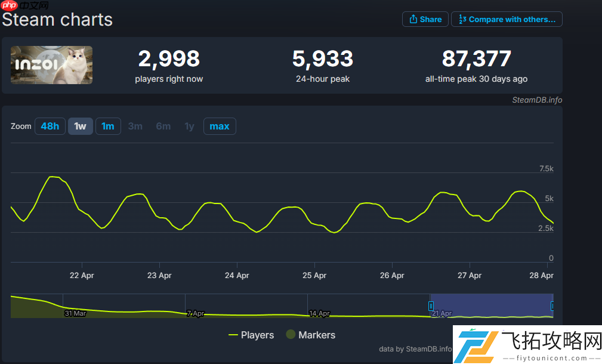Image resolution: width=602 pixels, height=364 pixels.
Task: Open the inZOI game thumbnail
Action: pyautogui.click(x=51, y=65)
